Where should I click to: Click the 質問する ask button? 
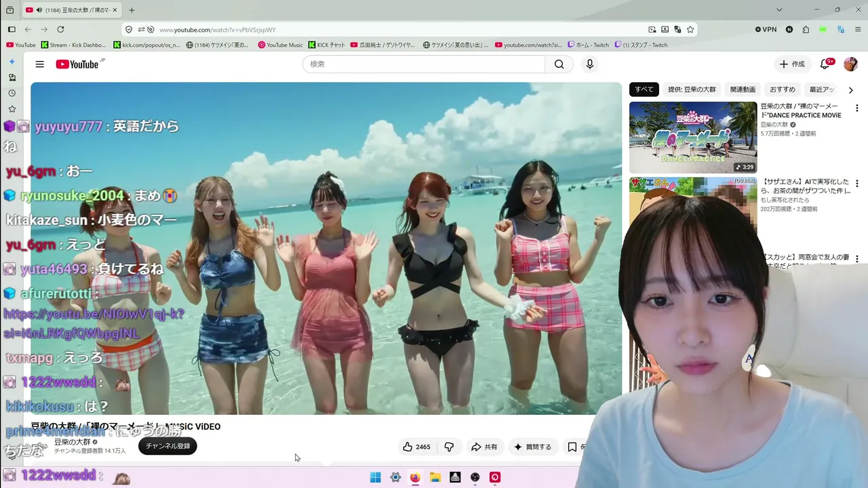532,447
